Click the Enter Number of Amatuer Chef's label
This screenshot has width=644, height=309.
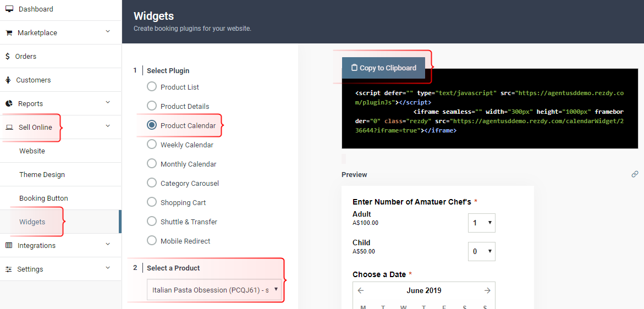411,201
